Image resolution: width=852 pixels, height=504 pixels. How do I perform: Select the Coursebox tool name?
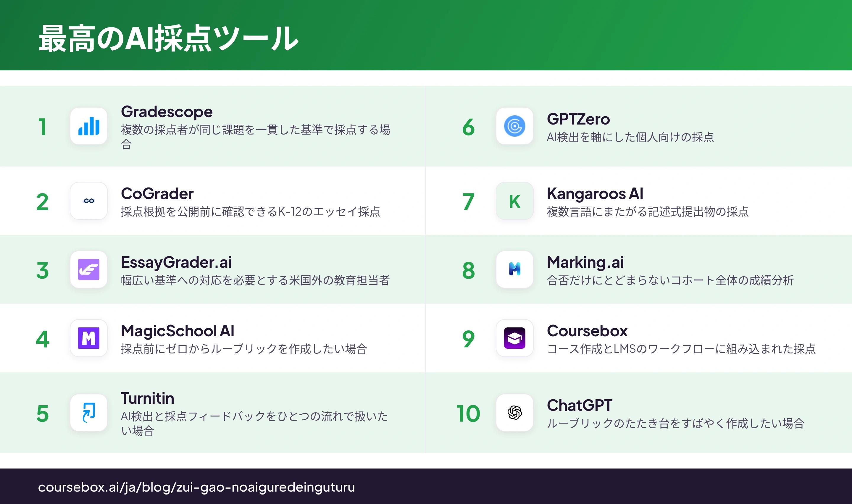pyautogui.click(x=587, y=331)
